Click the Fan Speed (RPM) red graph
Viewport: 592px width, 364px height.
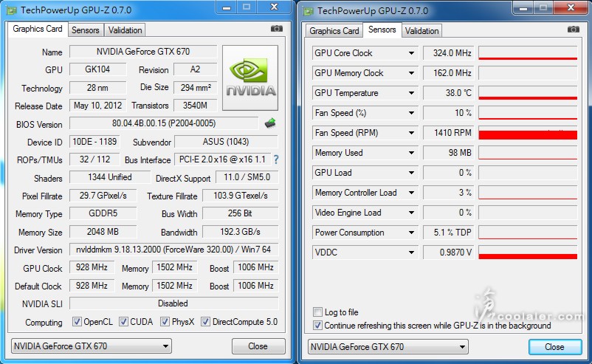(528, 133)
